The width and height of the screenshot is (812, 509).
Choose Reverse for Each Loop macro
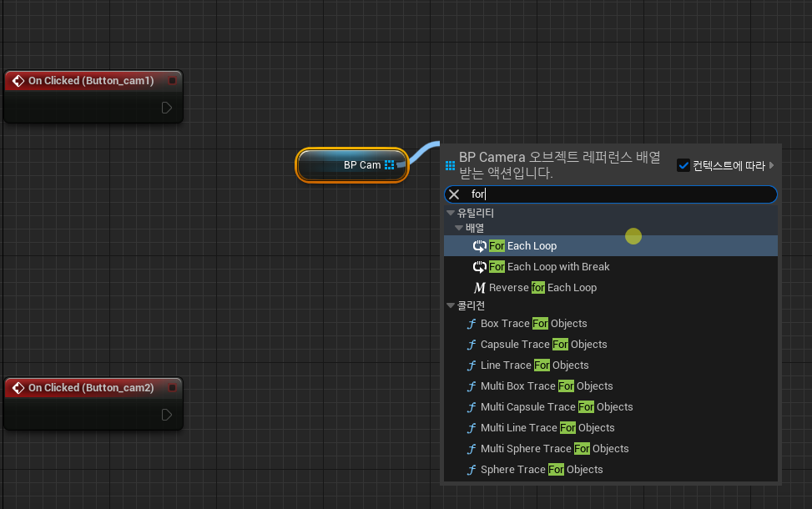click(x=611, y=287)
